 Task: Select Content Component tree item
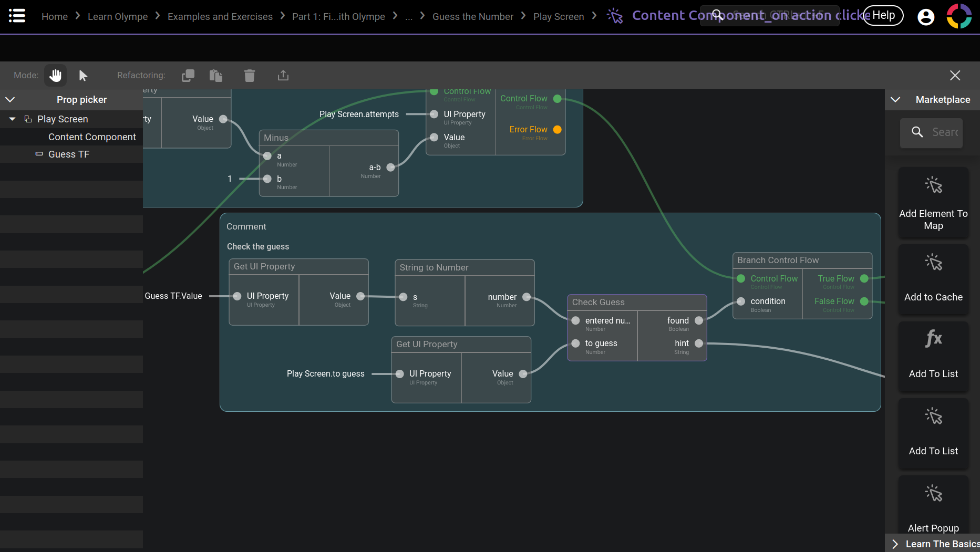[92, 137]
